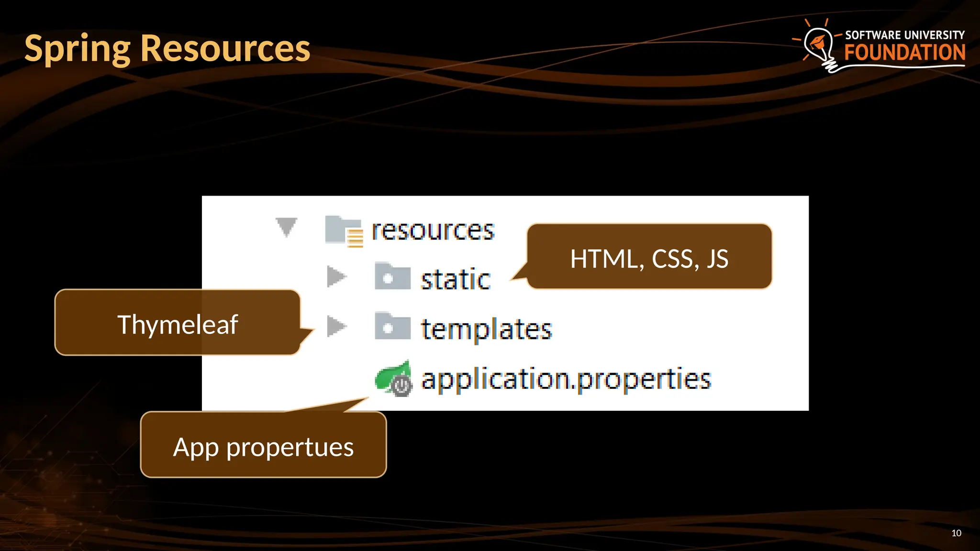The image size is (980, 551).
Task: Open the application.properties file
Action: coord(566,379)
